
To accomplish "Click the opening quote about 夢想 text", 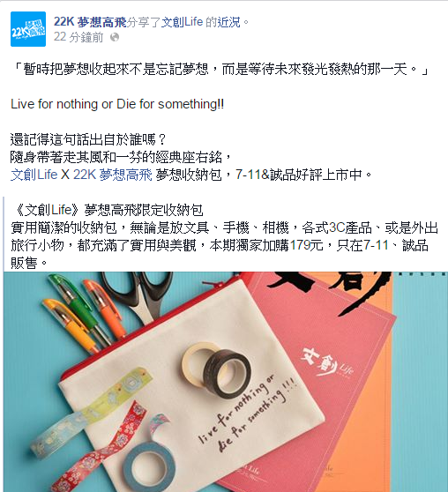I will click(x=220, y=69).
